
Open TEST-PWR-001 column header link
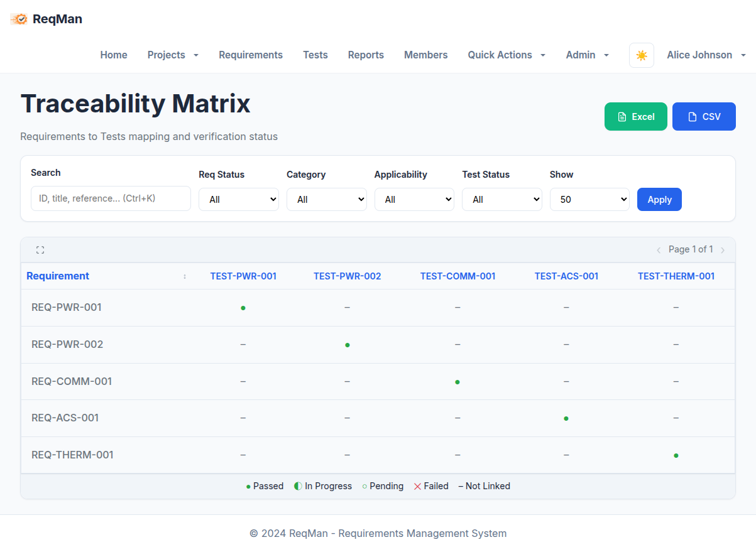243,276
